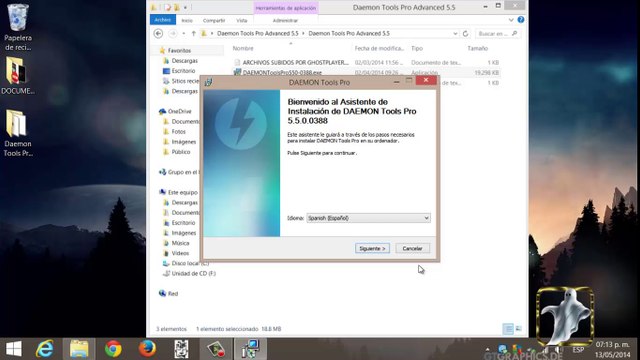Open Público folder under OneDrive
The height and width of the screenshot is (360, 640).
point(180,152)
